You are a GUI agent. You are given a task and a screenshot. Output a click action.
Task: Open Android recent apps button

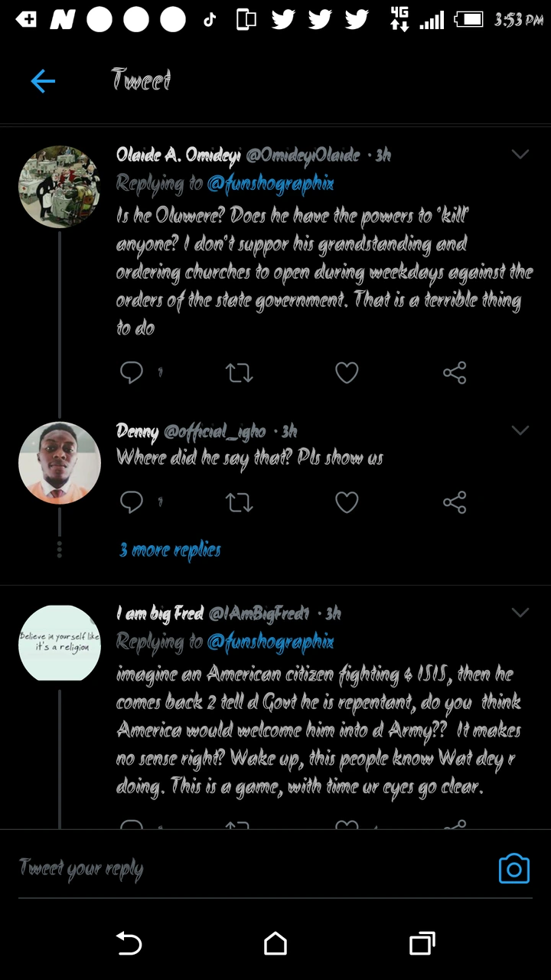[422, 943]
